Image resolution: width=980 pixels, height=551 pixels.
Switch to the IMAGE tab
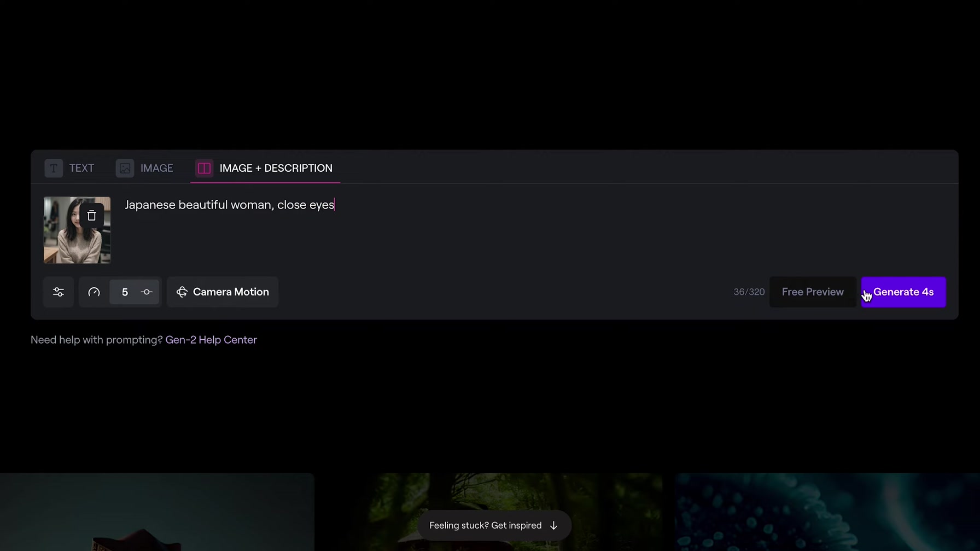(x=145, y=168)
